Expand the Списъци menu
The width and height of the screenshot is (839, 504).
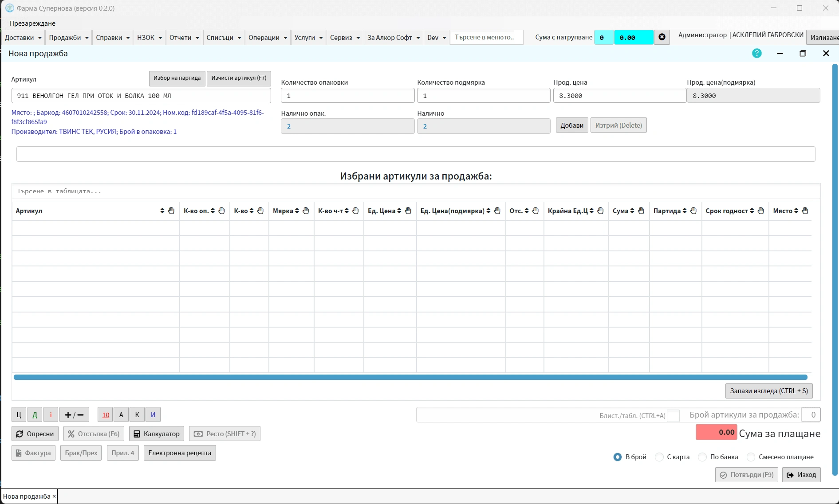click(224, 38)
